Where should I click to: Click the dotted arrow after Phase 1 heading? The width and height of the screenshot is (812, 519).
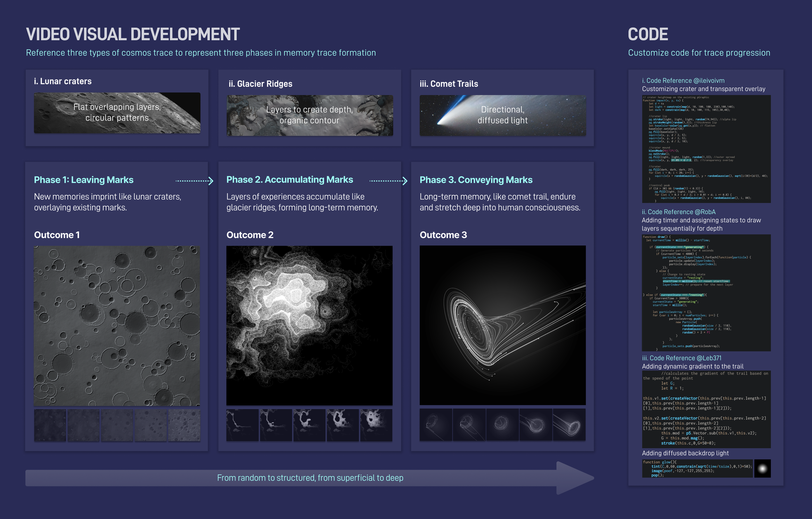[x=195, y=181]
